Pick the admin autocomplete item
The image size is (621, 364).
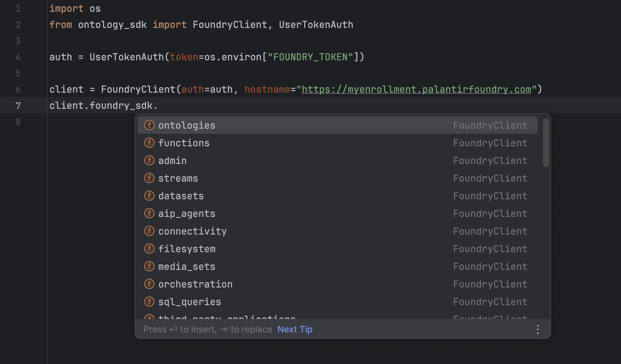click(337, 161)
